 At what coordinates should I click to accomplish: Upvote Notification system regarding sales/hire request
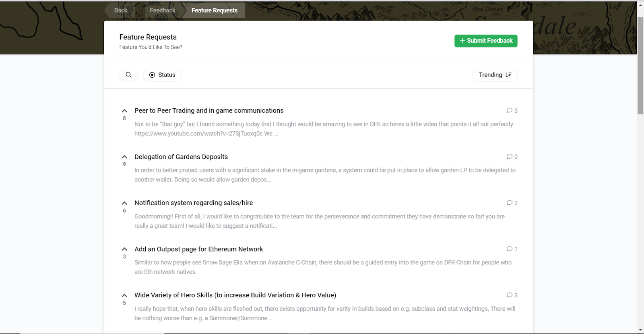coord(124,203)
